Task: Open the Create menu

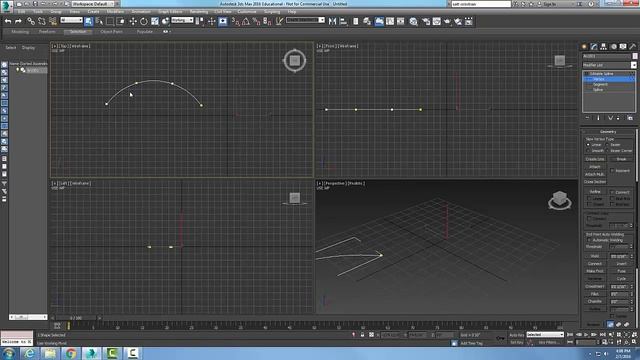Action: 93,11
